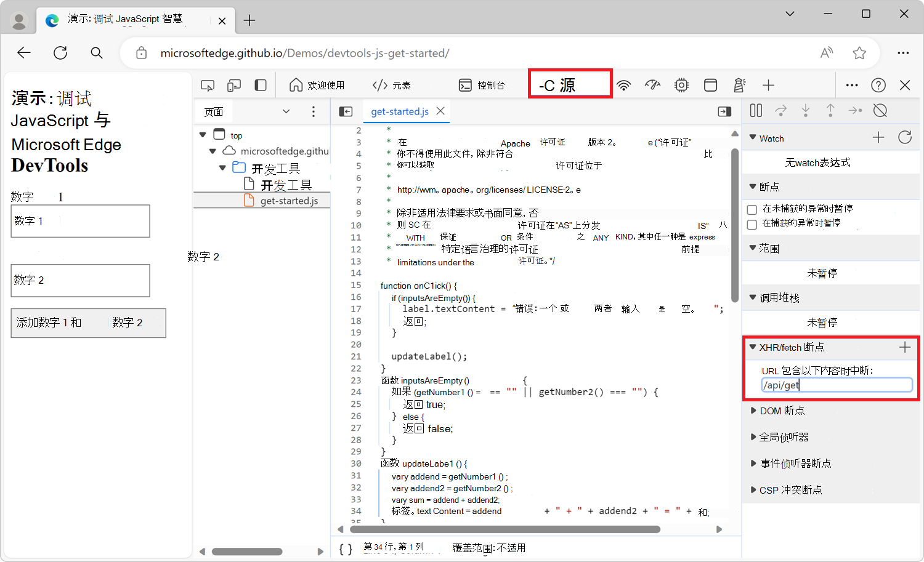
Task: Open the Inspect element tool
Action: [208, 85]
